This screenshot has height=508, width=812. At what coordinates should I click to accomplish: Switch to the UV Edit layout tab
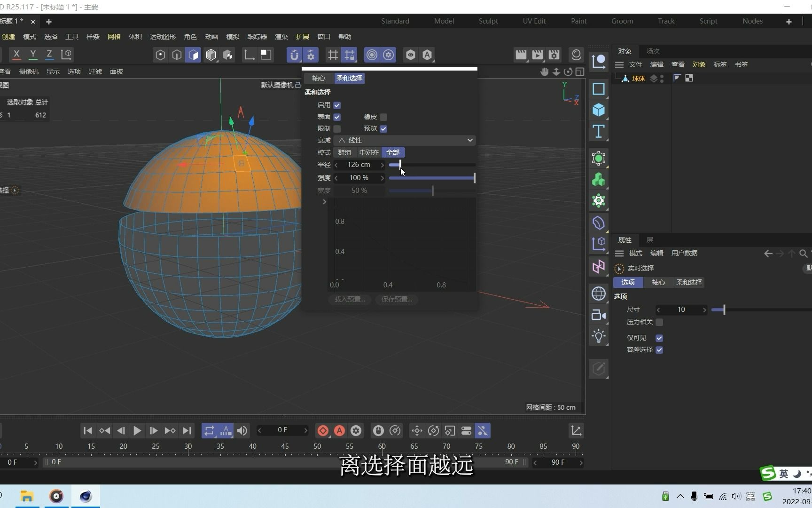[534, 21]
